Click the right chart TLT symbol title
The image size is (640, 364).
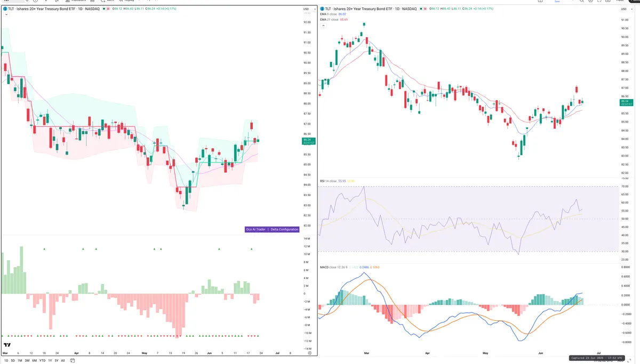coord(371,9)
